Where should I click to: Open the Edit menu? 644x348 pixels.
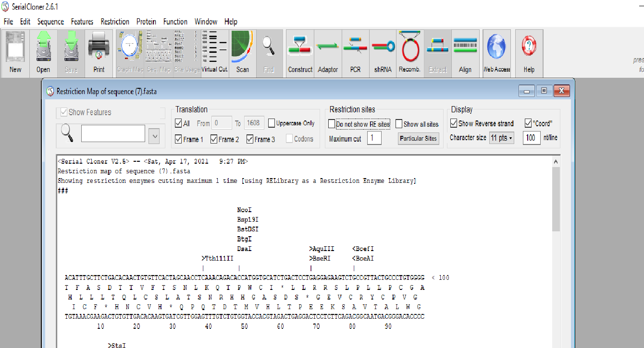(x=25, y=22)
